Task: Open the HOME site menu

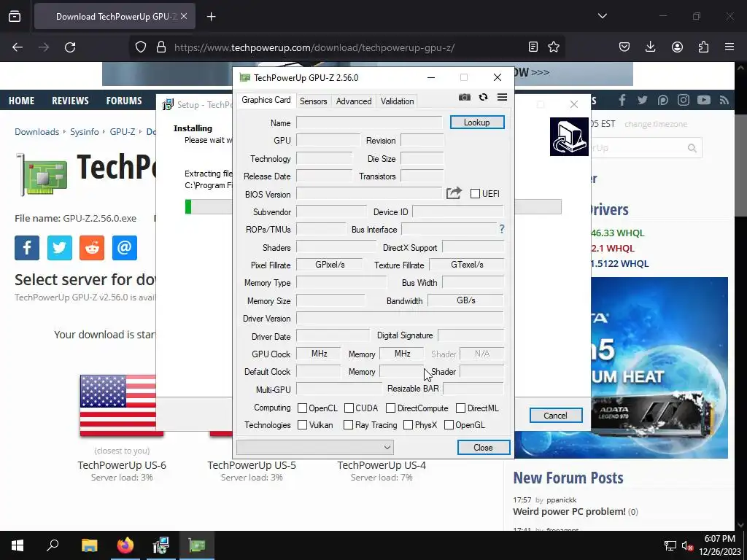Action: click(21, 101)
